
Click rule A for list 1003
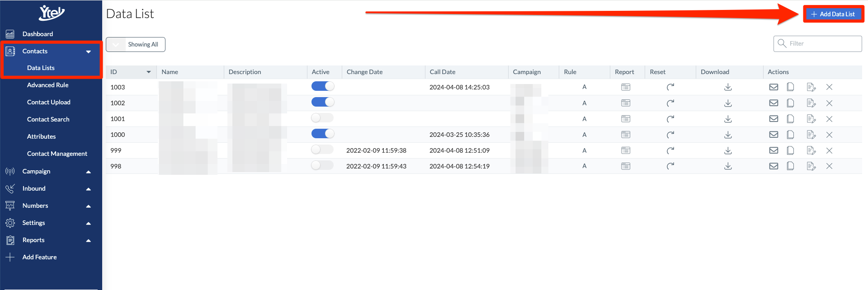coord(584,87)
